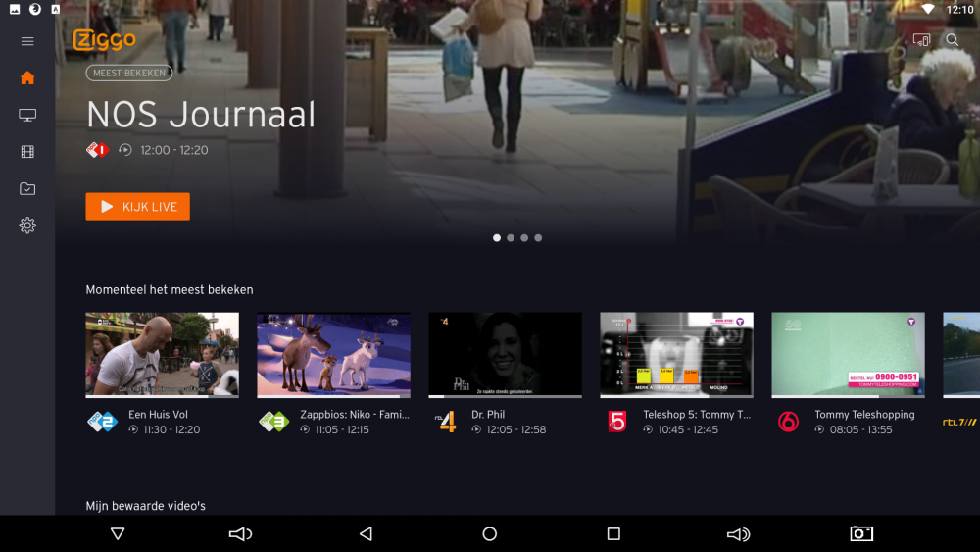Image resolution: width=980 pixels, height=552 pixels.
Task: Open Teleshop 5: Tommy T... title
Action: click(697, 415)
